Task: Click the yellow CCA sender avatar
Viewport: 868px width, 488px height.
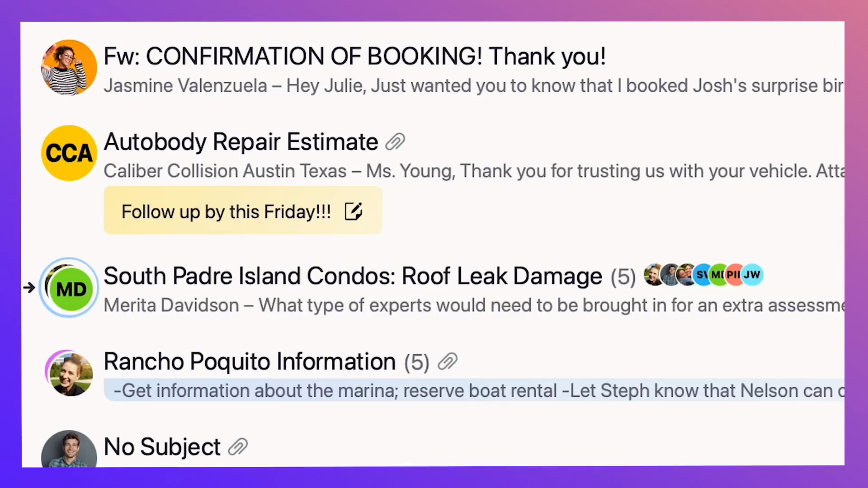Action: 69,153
